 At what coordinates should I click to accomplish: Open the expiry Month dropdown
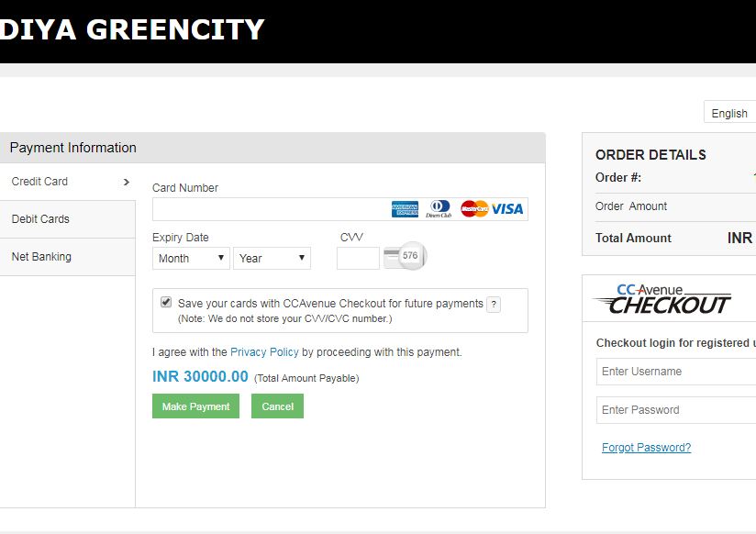click(x=192, y=259)
